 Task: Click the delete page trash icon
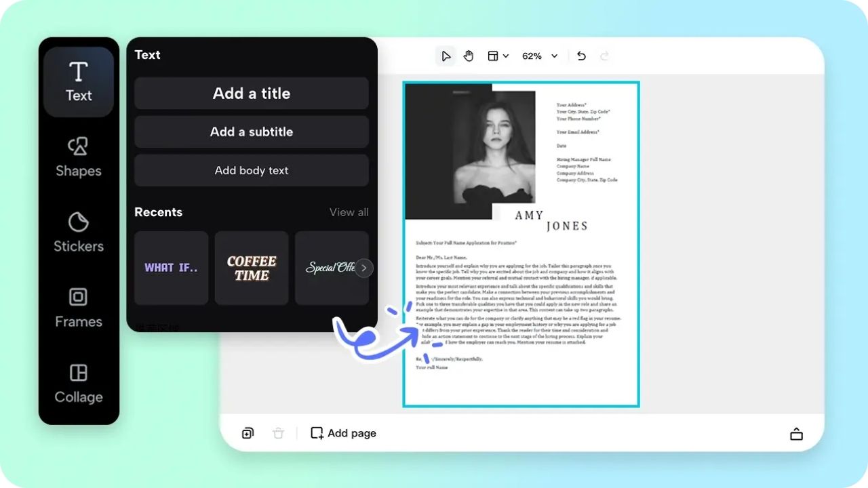click(x=278, y=432)
